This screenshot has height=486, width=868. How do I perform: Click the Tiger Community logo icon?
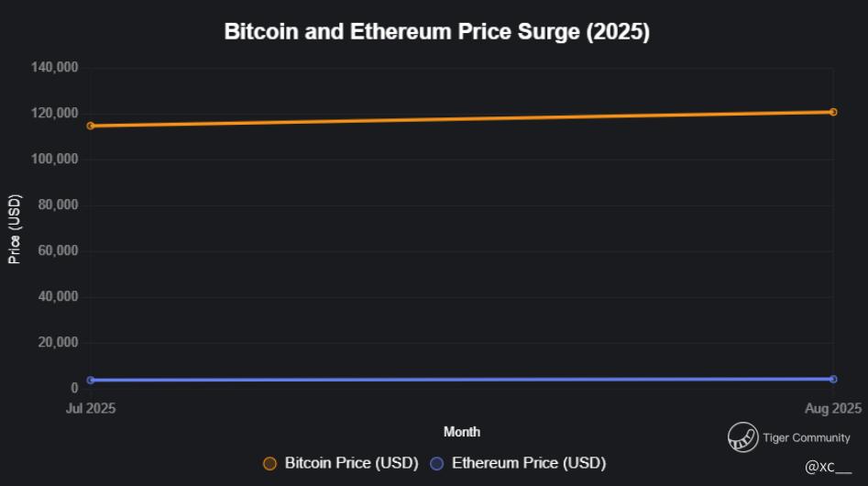coord(742,437)
